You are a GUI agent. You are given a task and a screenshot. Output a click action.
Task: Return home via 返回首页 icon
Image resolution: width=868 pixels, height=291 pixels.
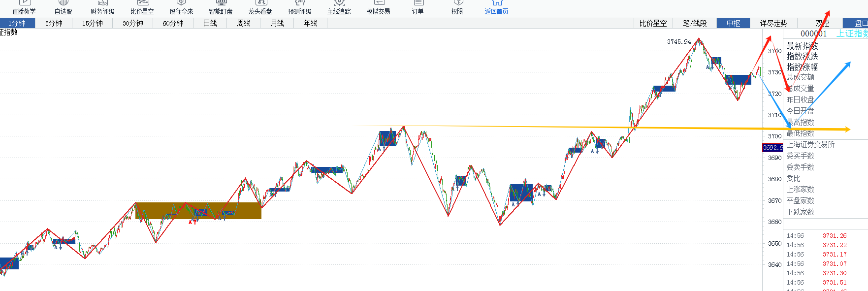coord(496,7)
